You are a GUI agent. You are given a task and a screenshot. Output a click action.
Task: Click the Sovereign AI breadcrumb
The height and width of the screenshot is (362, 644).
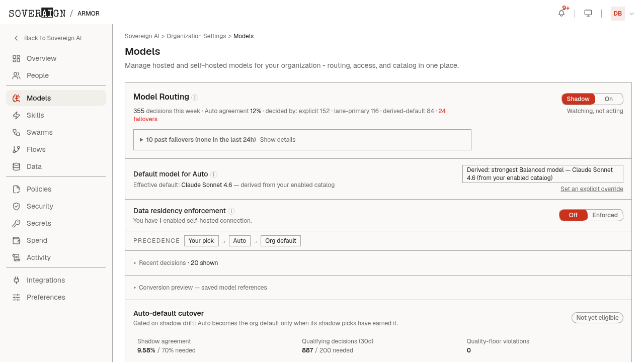pyautogui.click(x=142, y=36)
